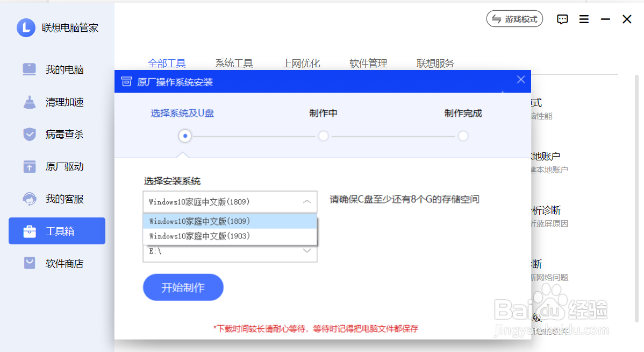The image size is (644, 352).
Task: Minimize the main window
Action: [605, 19]
